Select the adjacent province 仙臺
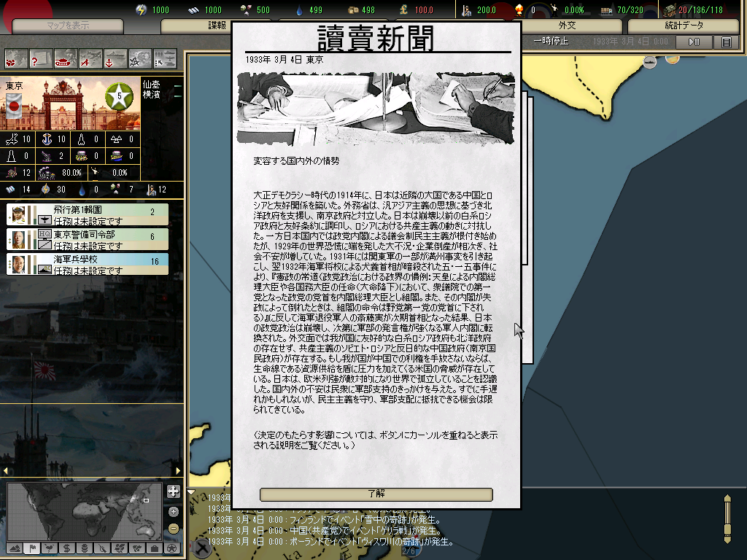 [x=152, y=85]
